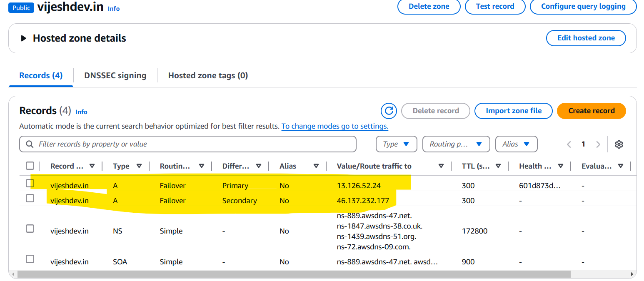644x281 pixels.
Task: Click page number 1 in pagination
Action: click(583, 144)
